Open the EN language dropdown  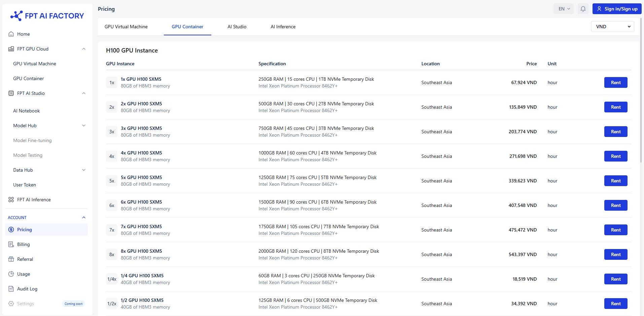[564, 9]
